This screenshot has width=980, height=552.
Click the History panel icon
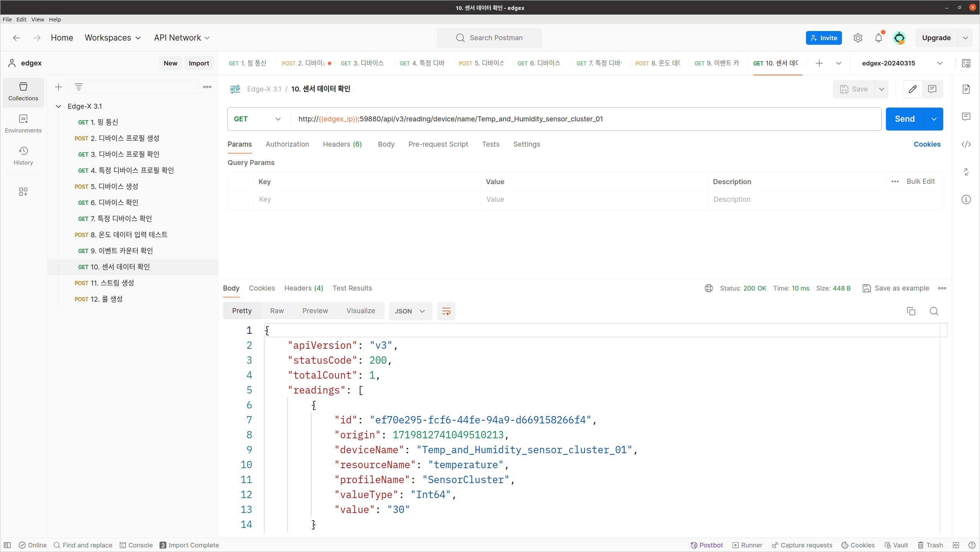24,155
